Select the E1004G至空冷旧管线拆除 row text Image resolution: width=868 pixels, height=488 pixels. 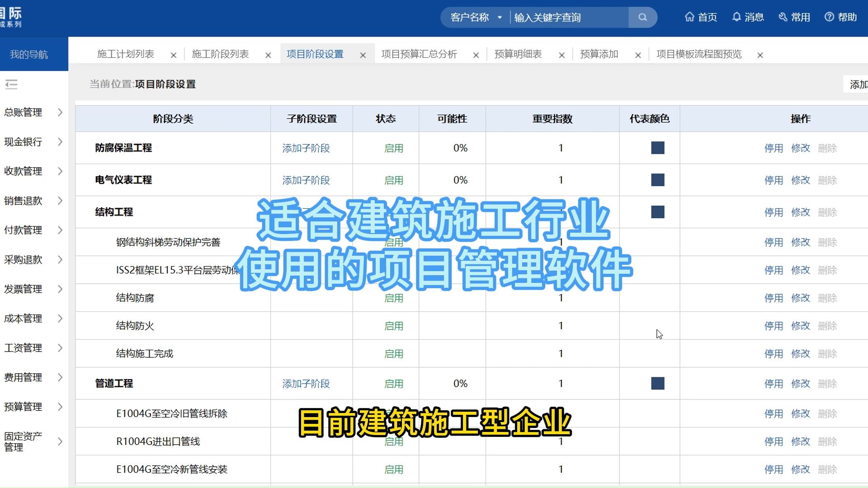[172, 413]
